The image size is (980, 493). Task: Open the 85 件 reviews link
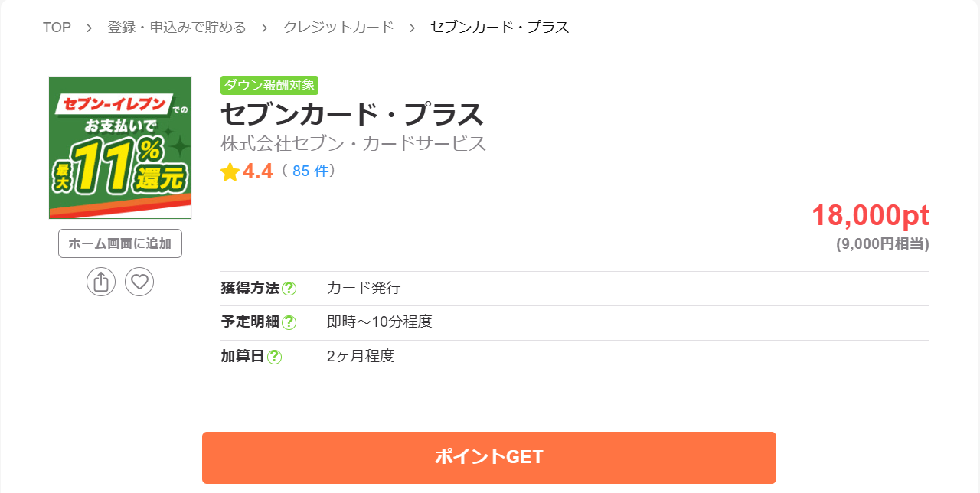309,171
